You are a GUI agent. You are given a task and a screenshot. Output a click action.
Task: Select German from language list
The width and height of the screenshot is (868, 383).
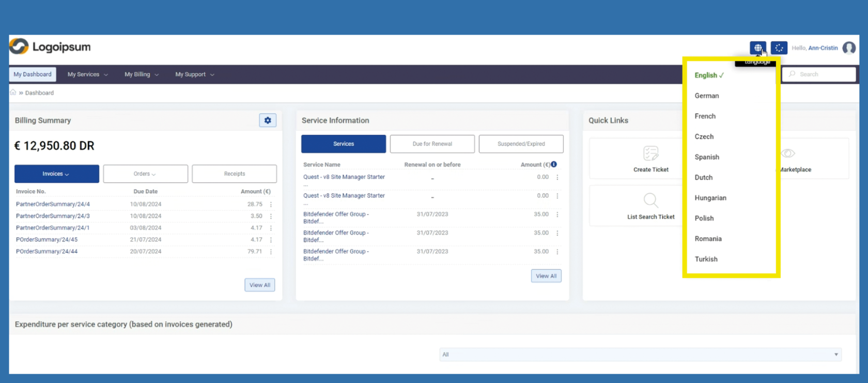point(706,96)
